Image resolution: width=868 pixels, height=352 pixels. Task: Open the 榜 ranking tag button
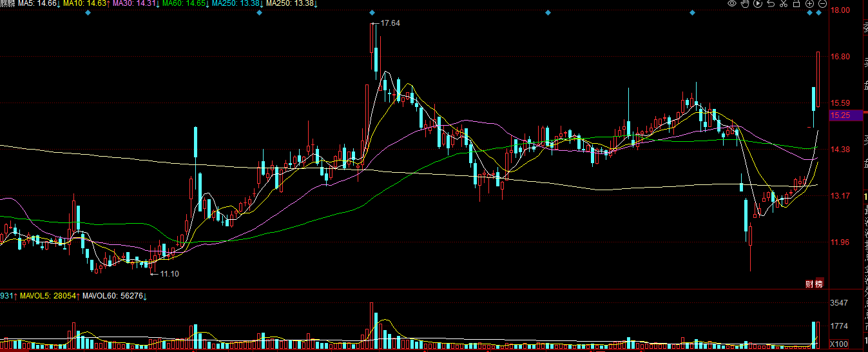pyautogui.click(x=819, y=284)
